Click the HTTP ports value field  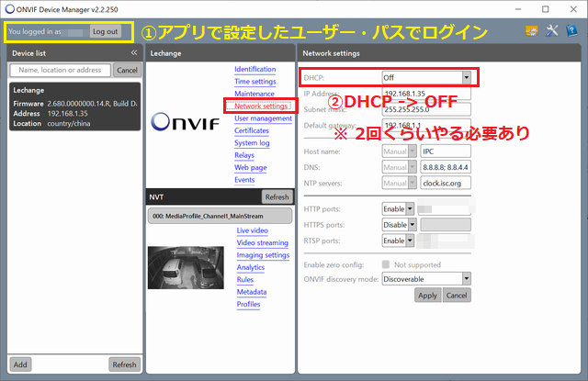[445, 209]
